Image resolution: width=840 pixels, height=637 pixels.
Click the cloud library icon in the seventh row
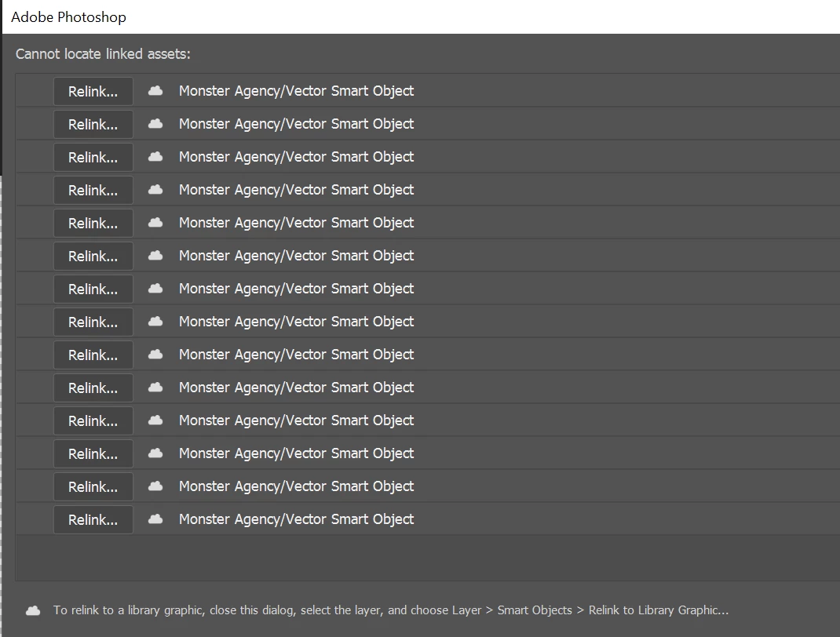pyautogui.click(x=155, y=288)
